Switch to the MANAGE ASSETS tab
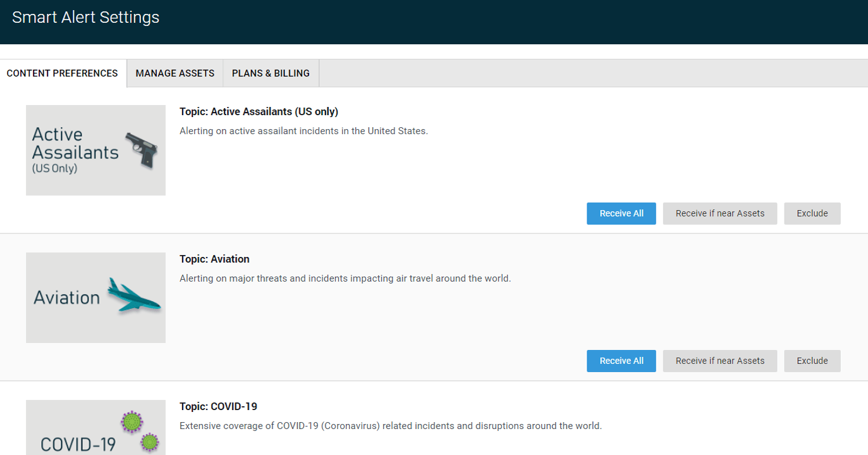This screenshot has width=868, height=455. tap(175, 73)
